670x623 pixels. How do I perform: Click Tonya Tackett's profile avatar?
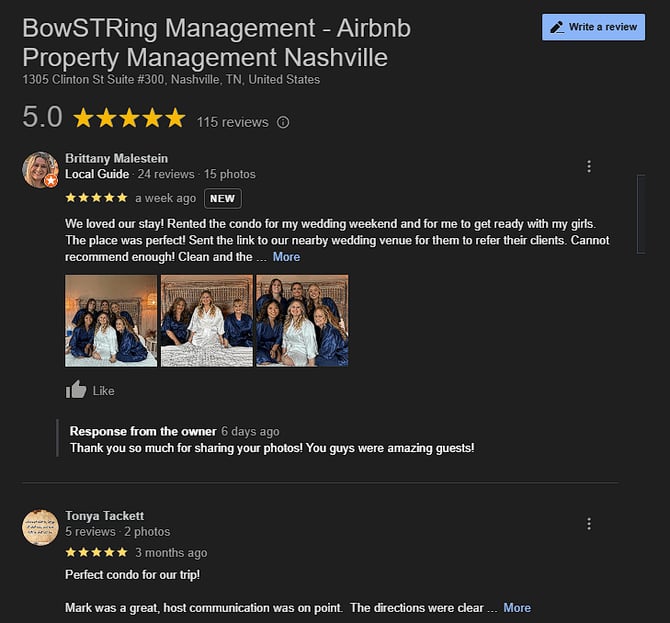pyautogui.click(x=40, y=527)
